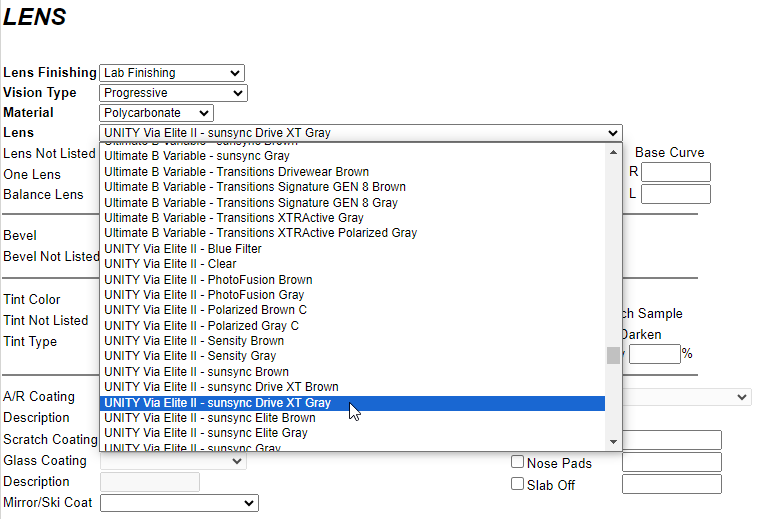
Task: Click the lens list scrollbar thumb
Action: (613, 356)
